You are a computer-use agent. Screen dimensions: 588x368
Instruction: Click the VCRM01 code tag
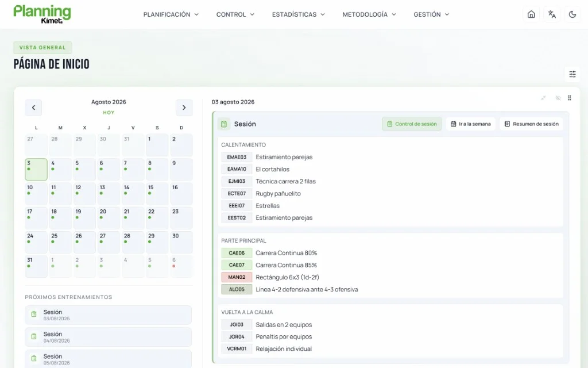(x=237, y=349)
